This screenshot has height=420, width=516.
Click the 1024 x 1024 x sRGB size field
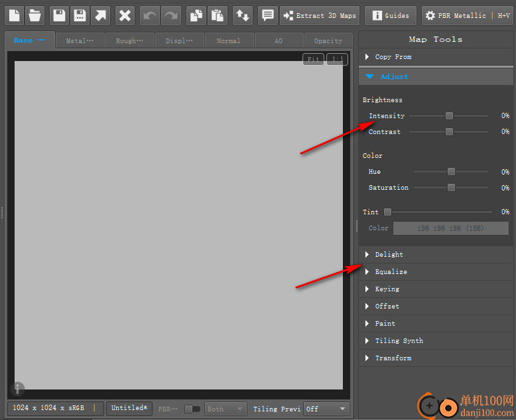point(56,408)
